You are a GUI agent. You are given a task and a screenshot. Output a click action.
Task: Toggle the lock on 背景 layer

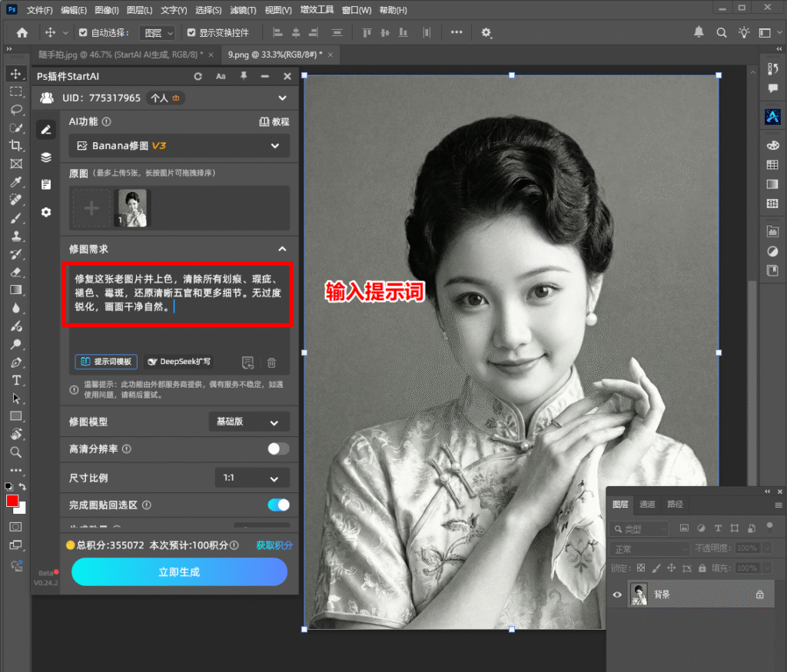[x=760, y=594]
